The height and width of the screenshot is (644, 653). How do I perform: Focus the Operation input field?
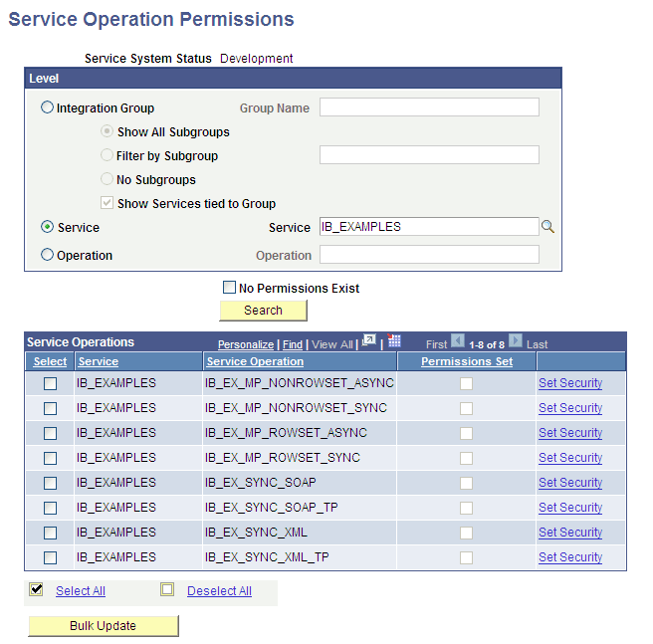tap(429, 254)
